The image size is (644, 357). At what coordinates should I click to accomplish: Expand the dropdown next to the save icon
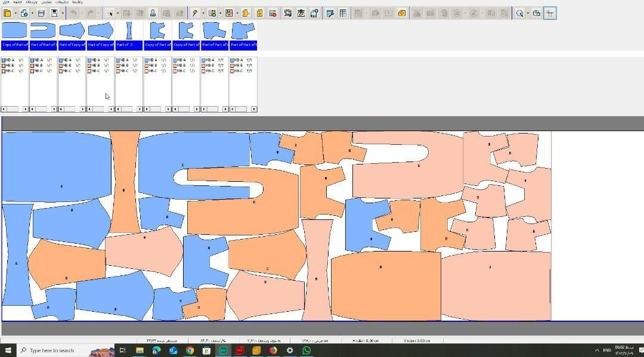[63, 13]
